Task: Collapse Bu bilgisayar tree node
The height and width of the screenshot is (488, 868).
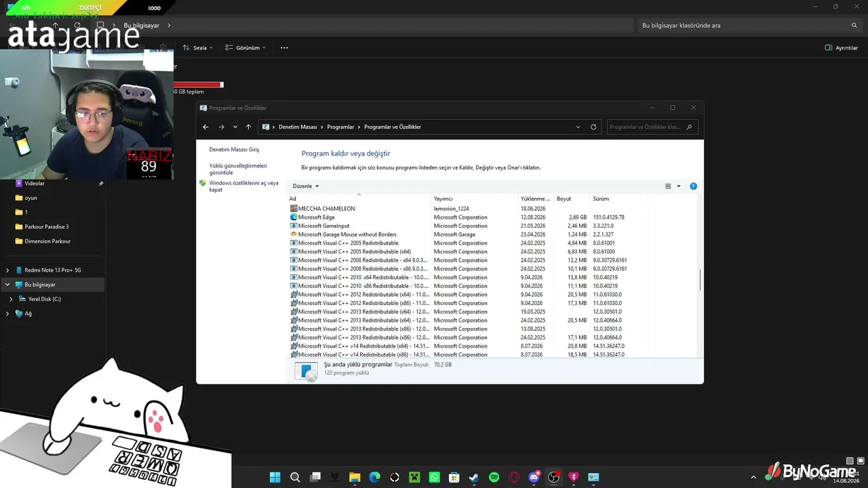Action: (7, 285)
